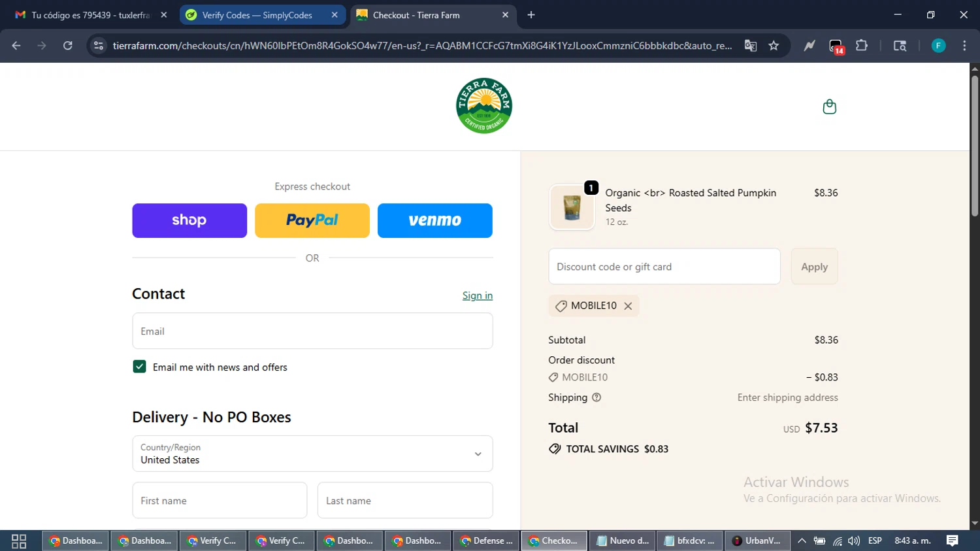Screen dimensions: 980x551
Task: Click the Tierra Farm logo
Action: click(x=484, y=106)
